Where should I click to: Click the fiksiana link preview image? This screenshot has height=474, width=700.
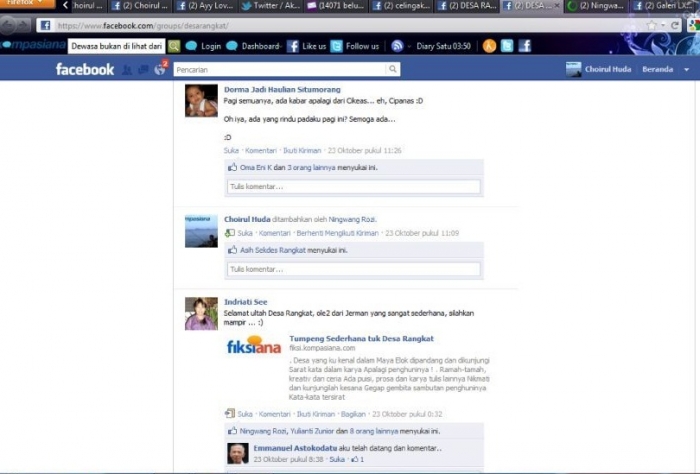click(254, 345)
